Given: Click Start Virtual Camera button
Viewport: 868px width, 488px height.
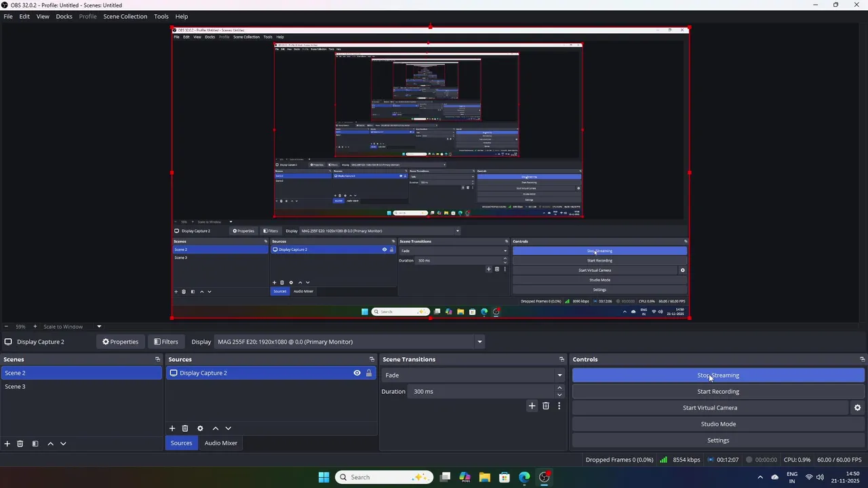Looking at the screenshot, I should (x=710, y=408).
